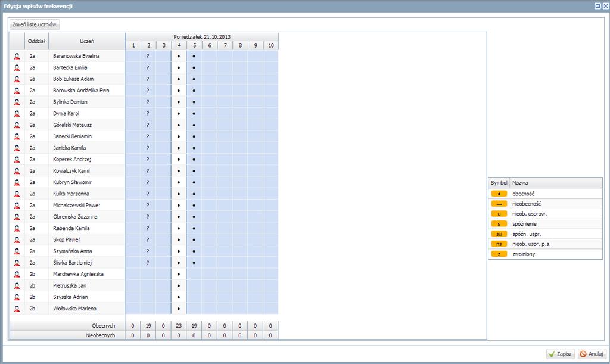The width and height of the screenshot is (610, 364).
Task: Click student icon beside Michalczewski Paweł
Action: coord(17,206)
